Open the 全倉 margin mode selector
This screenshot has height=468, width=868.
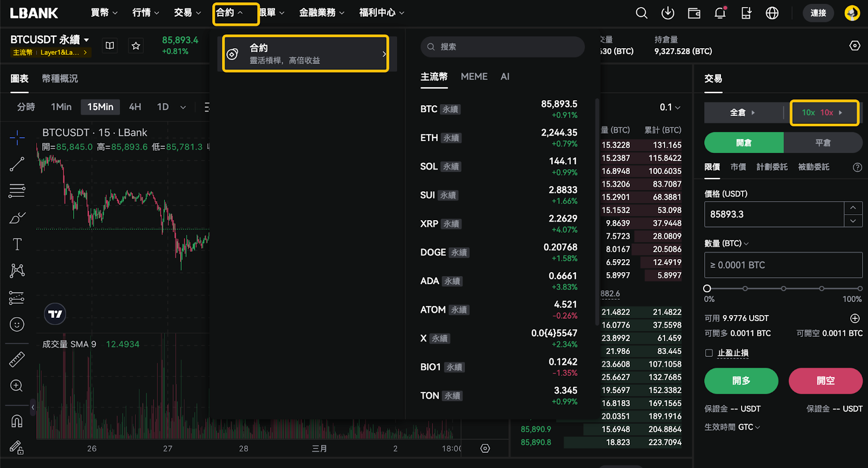pos(743,113)
